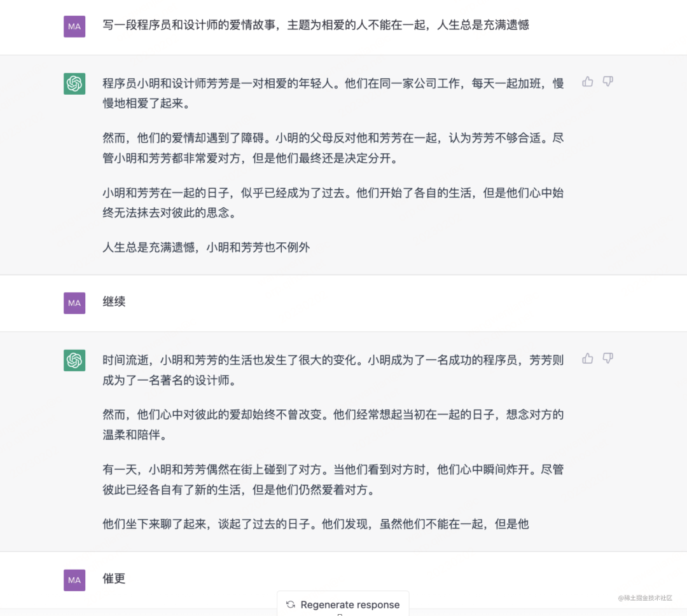Click thumbs down on second ChatGPT response

607,359
